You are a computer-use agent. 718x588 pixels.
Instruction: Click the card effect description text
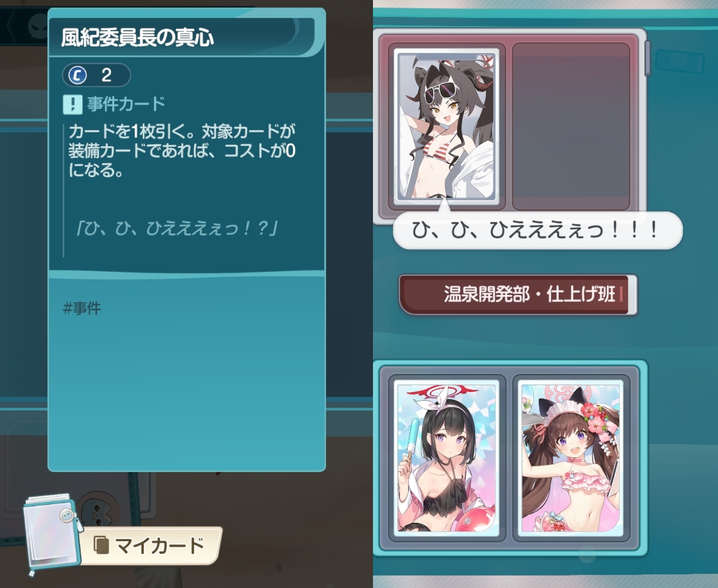point(182,151)
